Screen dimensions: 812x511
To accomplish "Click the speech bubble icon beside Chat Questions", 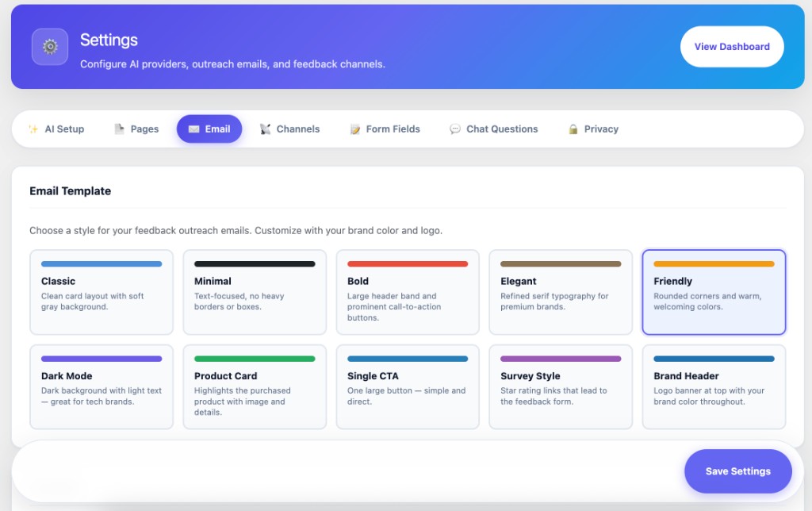I will pyautogui.click(x=454, y=129).
